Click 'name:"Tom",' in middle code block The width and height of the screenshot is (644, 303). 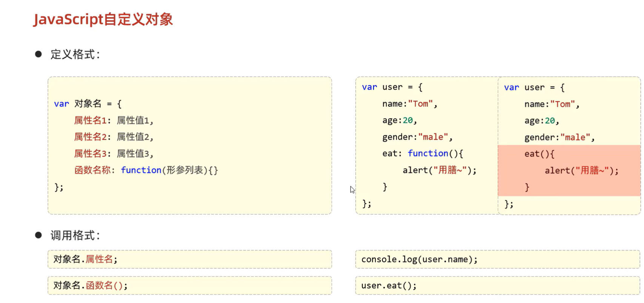coord(410,104)
